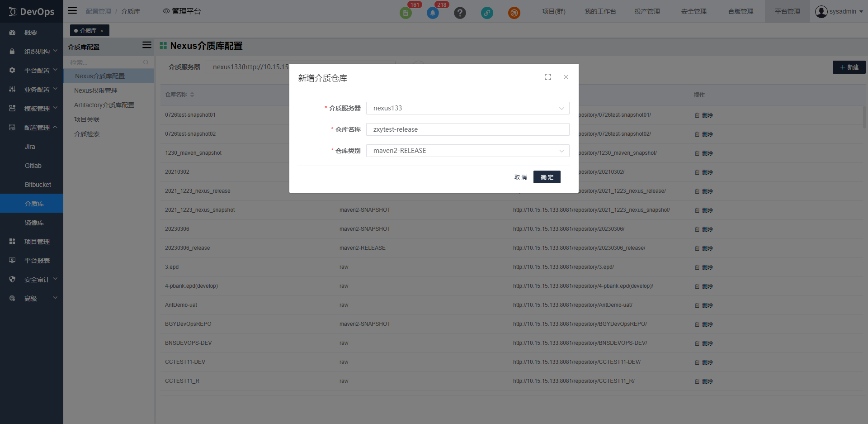This screenshot has height=424, width=868.
Task: Expand the dialog to fullscreen
Action: (548, 77)
